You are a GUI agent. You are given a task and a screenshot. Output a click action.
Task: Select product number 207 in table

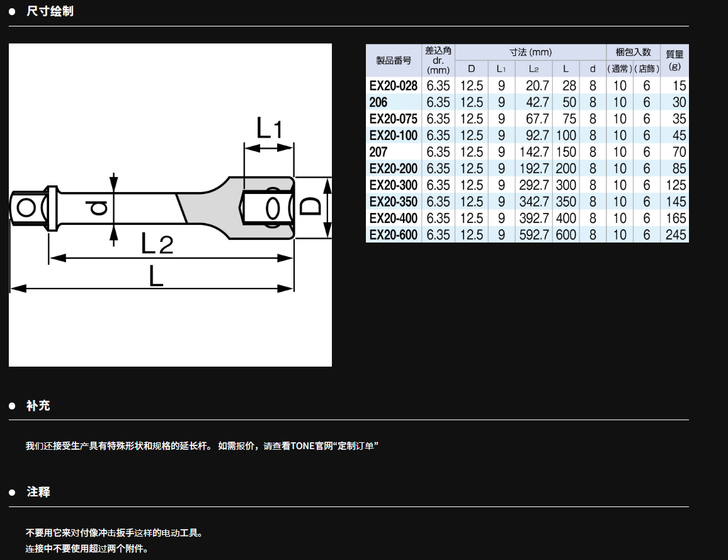[378, 152]
